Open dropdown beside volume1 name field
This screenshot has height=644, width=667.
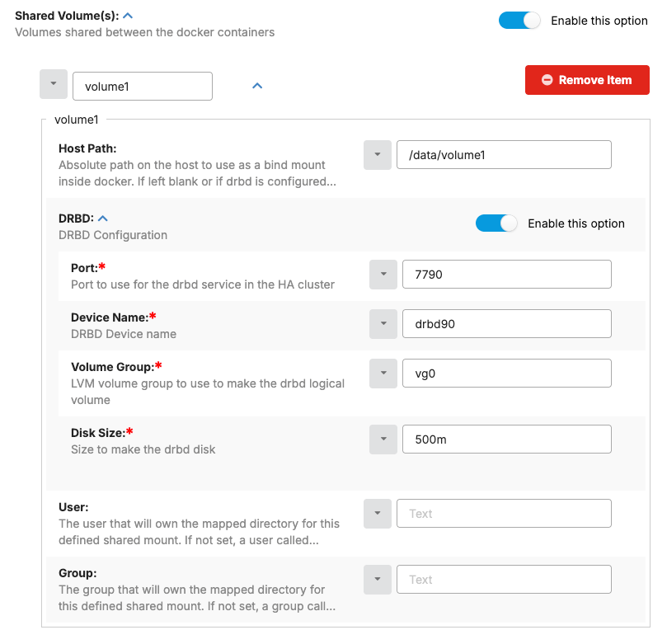click(x=54, y=84)
